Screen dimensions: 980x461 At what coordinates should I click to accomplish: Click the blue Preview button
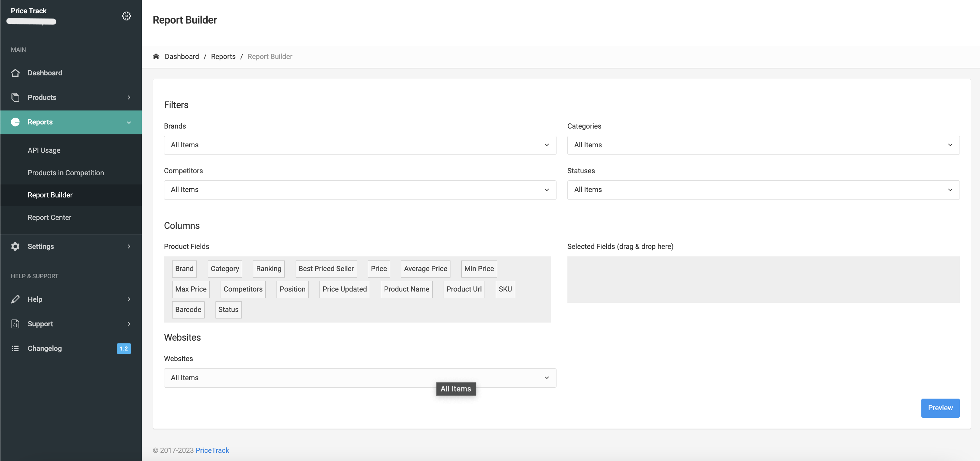[x=940, y=408]
